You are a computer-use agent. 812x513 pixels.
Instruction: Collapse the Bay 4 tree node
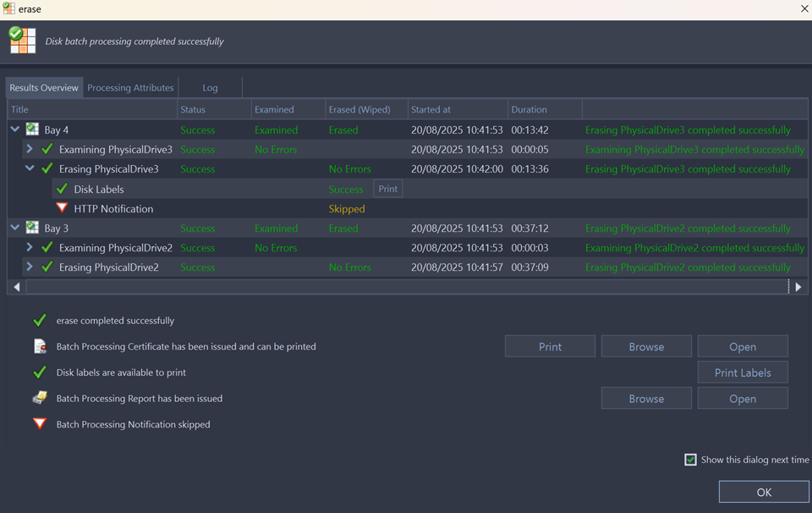(15, 130)
